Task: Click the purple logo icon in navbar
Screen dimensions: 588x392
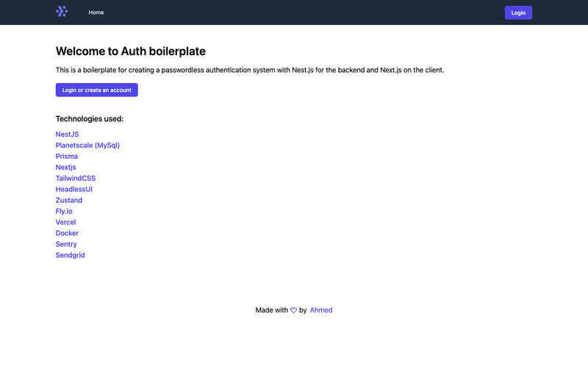Action: click(62, 12)
